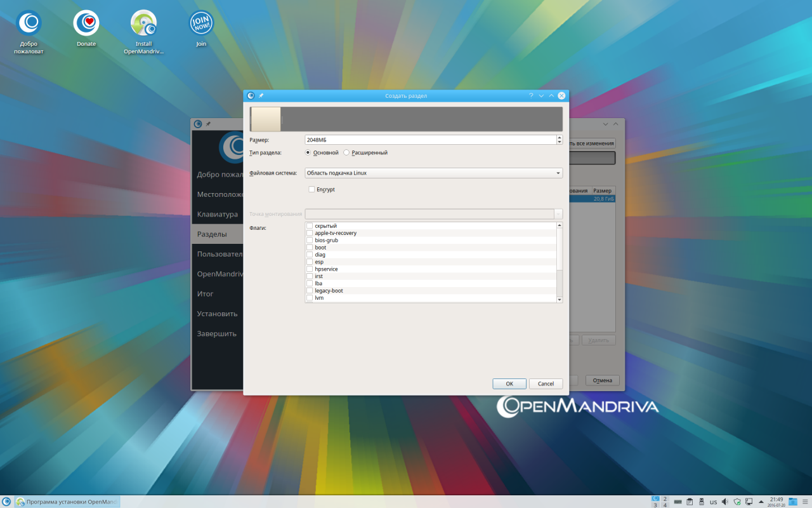Open the network monitor tray icon

point(749,502)
